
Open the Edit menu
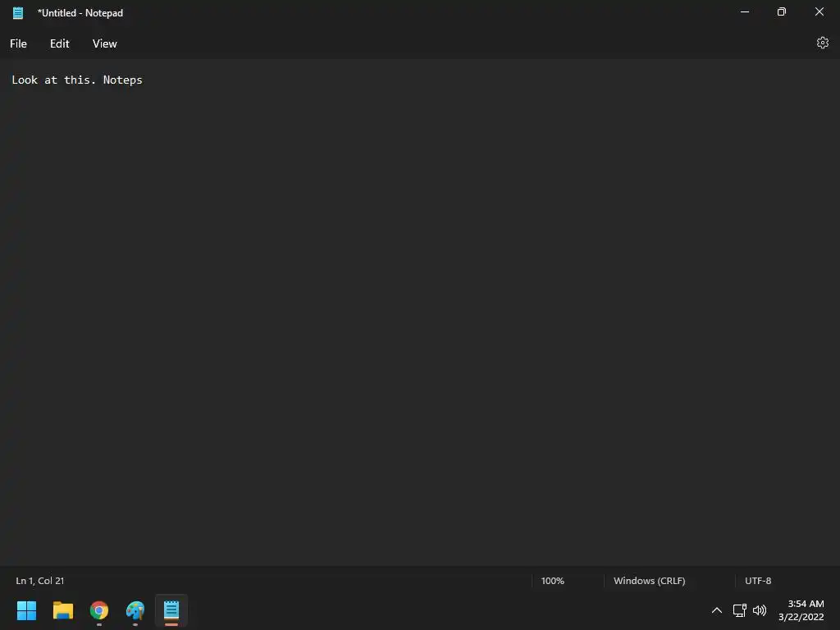click(x=59, y=44)
